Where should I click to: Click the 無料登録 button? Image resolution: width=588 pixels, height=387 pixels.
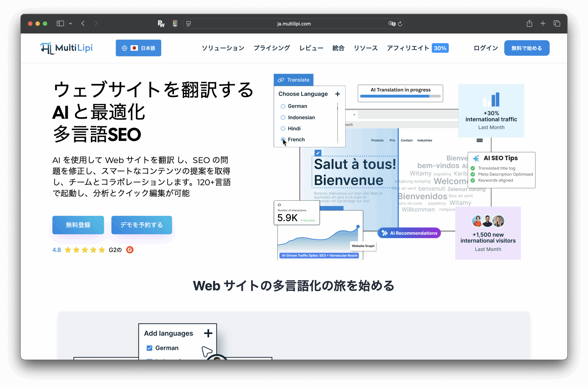[x=78, y=225]
